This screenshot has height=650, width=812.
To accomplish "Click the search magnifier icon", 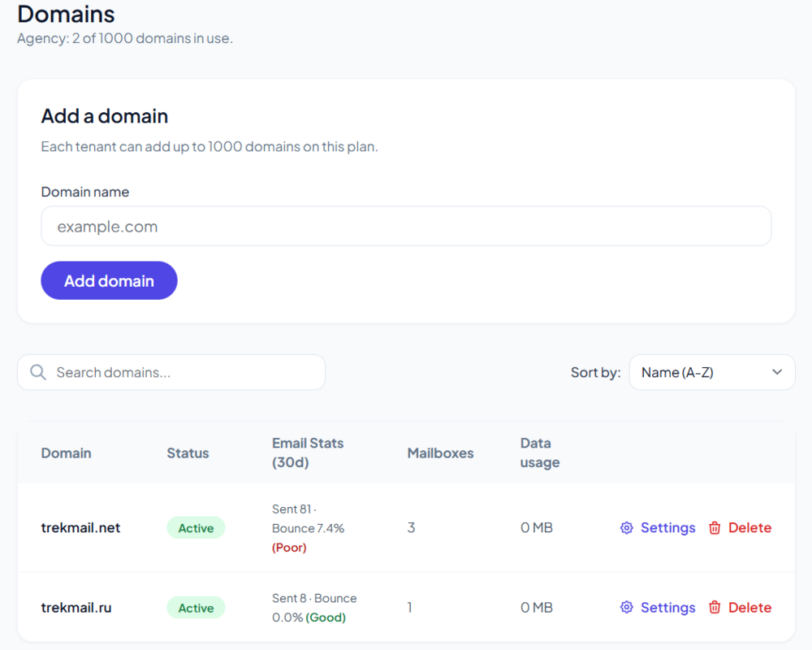I will pos(37,371).
